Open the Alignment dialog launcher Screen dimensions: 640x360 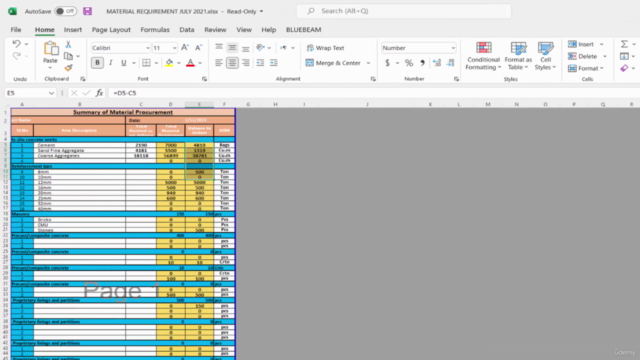pos(373,79)
